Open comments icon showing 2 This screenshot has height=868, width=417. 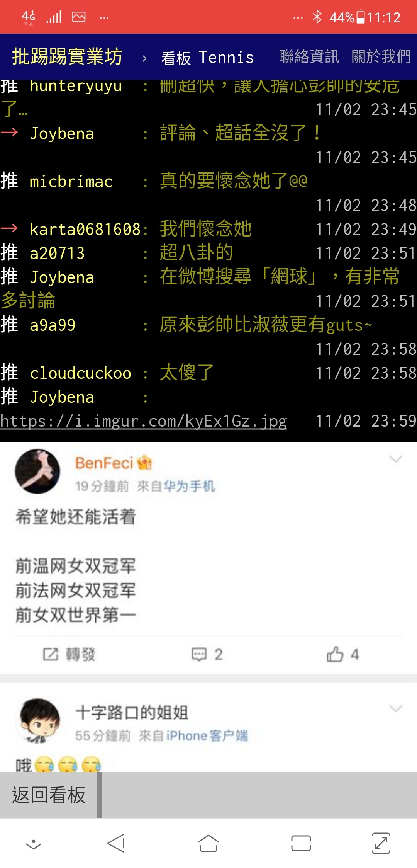199,654
